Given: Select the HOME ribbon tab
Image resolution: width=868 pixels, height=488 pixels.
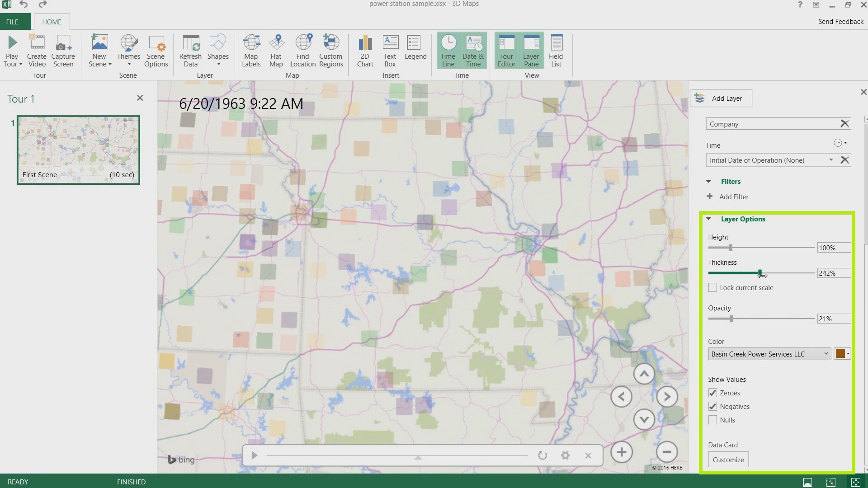Looking at the screenshot, I should click(51, 21).
